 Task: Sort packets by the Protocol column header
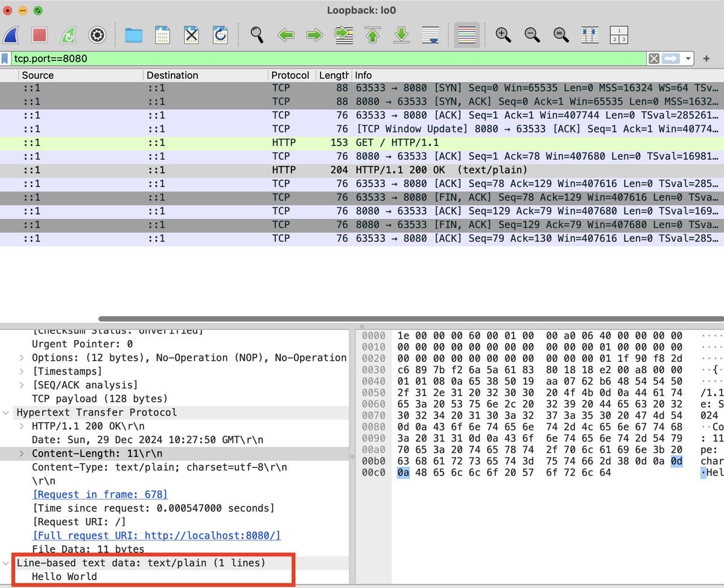tap(291, 75)
